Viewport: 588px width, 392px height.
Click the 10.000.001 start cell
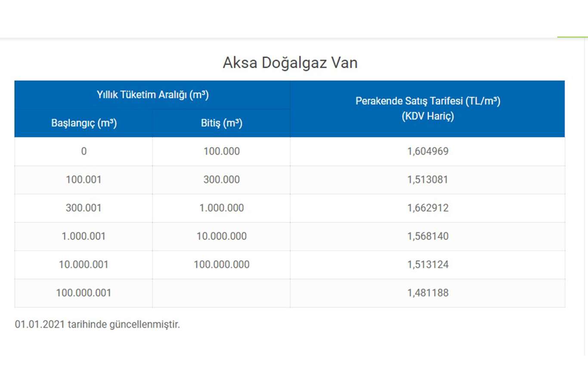point(84,265)
